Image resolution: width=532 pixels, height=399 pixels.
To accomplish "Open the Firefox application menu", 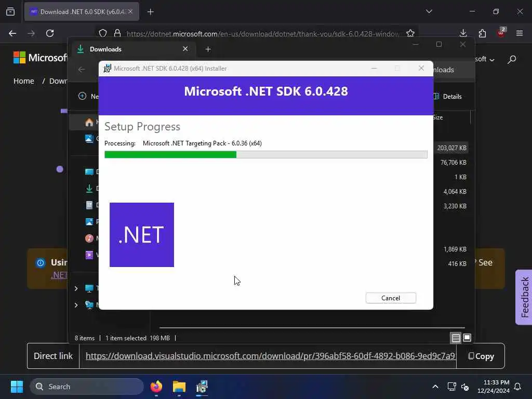I will [x=520, y=33].
